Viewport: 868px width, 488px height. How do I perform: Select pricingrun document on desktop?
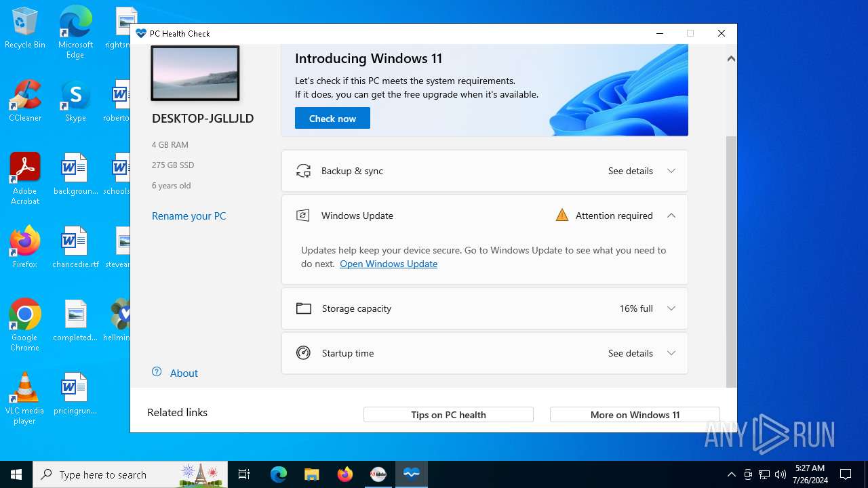point(75,393)
